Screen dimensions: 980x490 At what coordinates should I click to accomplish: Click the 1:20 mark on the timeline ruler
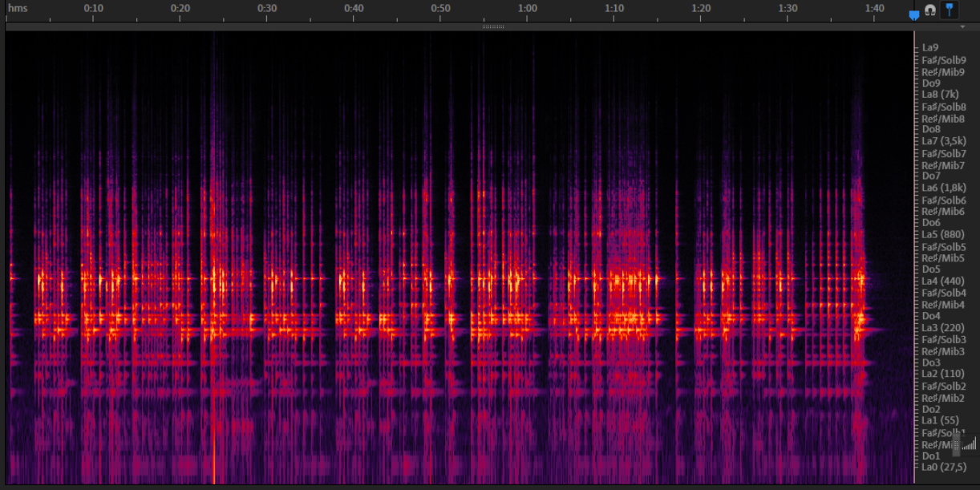pos(701,8)
